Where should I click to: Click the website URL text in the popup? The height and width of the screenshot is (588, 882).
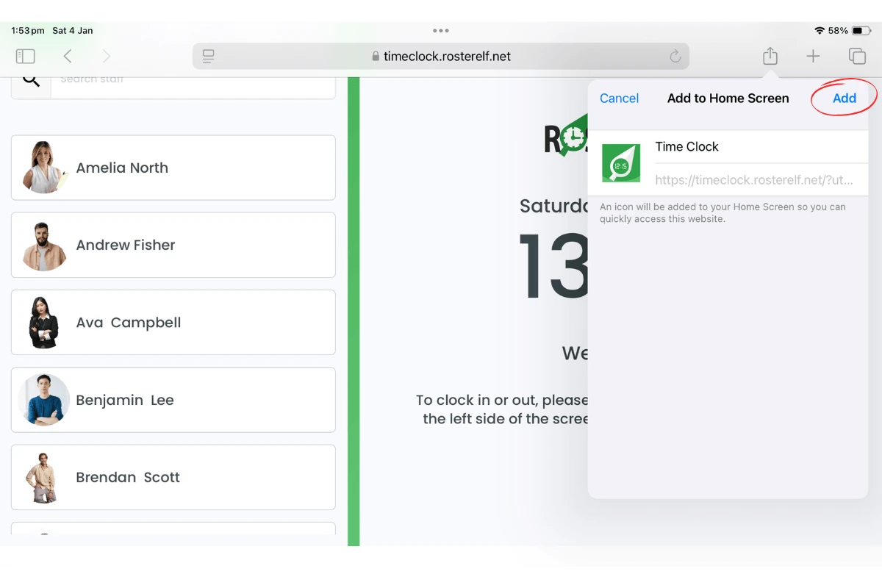click(756, 179)
